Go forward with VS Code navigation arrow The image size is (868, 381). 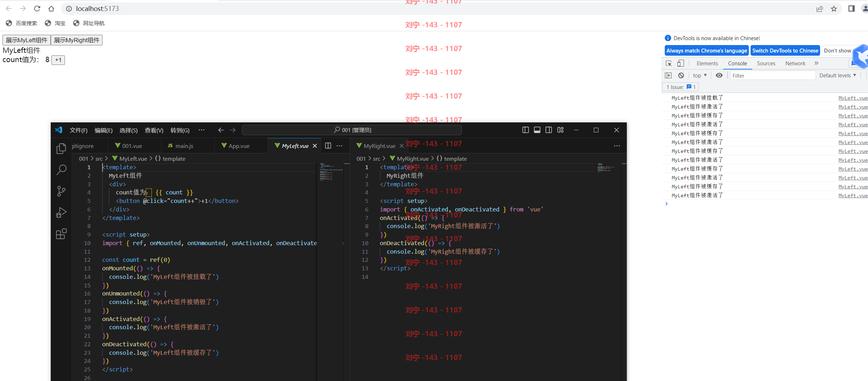(233, 130)
